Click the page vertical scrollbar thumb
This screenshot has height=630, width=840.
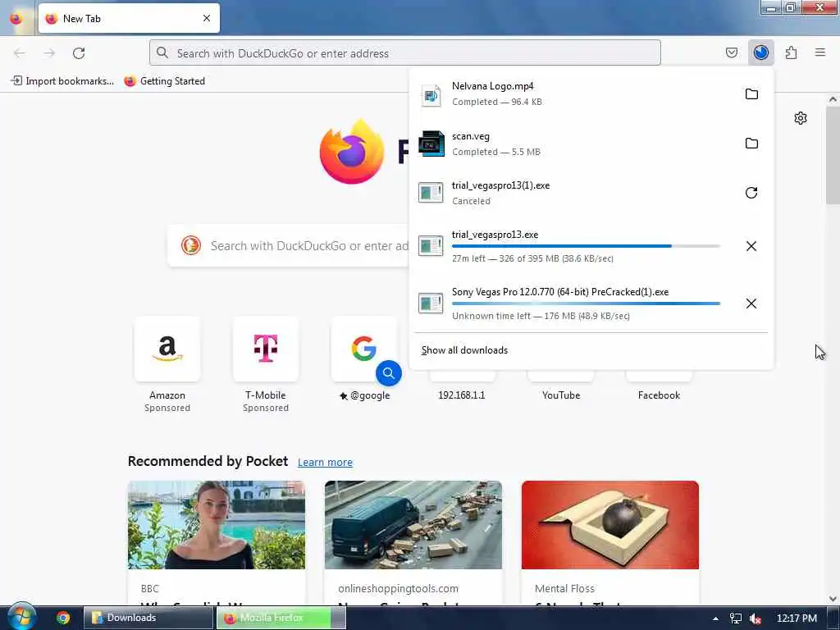pyautogui.click(x=833, y=155)
